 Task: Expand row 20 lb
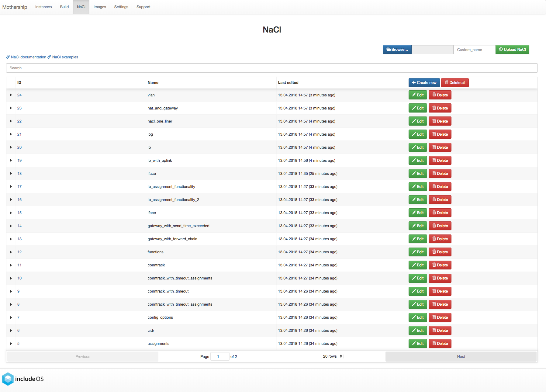pos(11,147)
